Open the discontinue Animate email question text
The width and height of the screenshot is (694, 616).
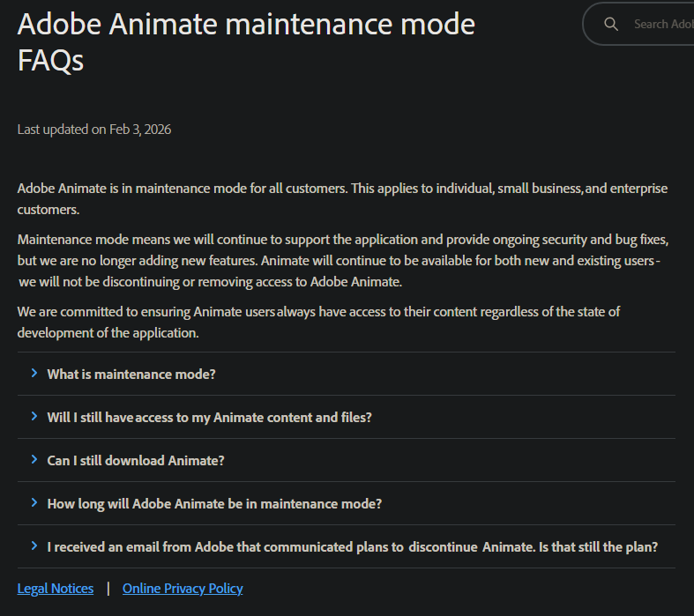[353, 547]
